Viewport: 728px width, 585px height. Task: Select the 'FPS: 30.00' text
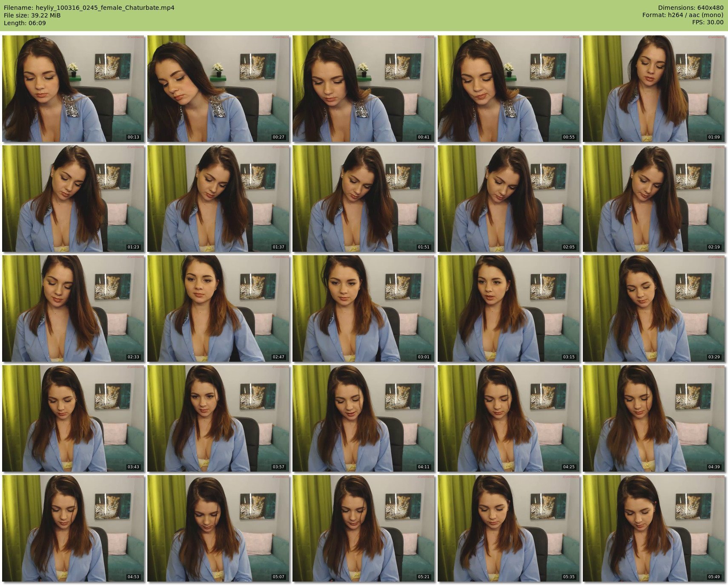tap(708, 23)
